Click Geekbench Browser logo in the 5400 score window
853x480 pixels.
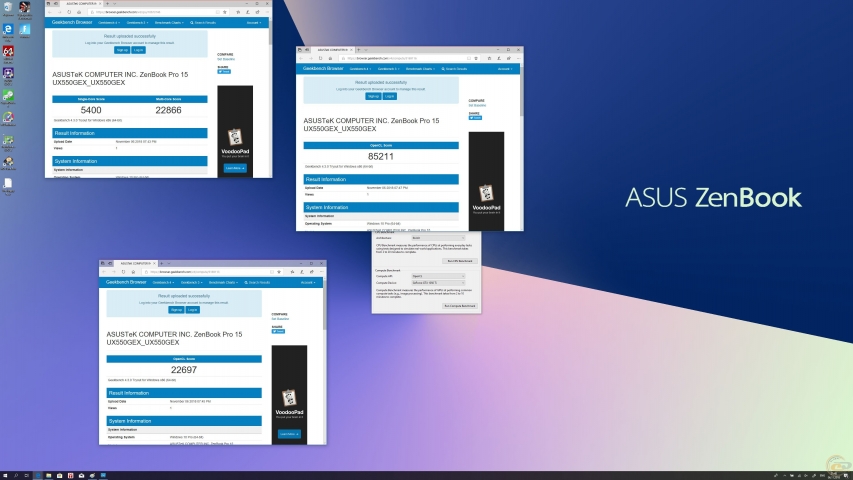pyautogui.click(x=72, y=22)
